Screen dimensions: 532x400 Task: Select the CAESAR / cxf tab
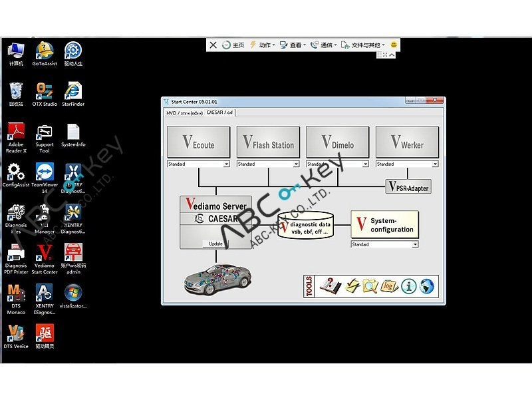point(219,112)
